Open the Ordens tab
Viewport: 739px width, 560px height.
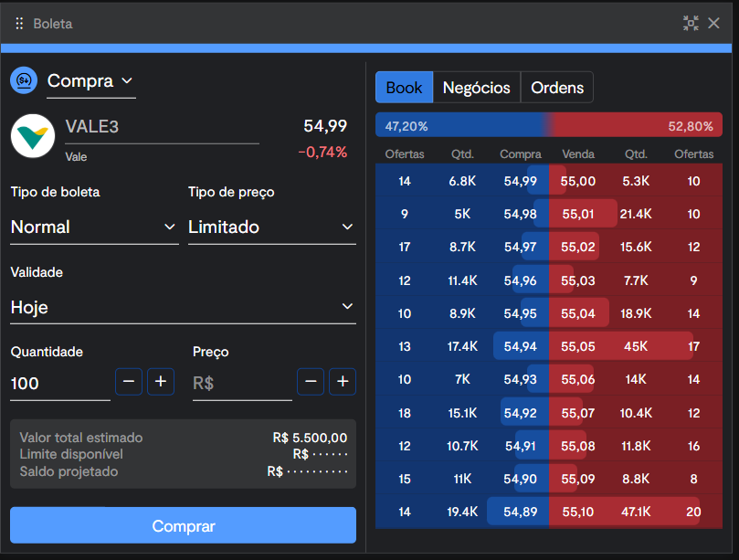[556, 88]
